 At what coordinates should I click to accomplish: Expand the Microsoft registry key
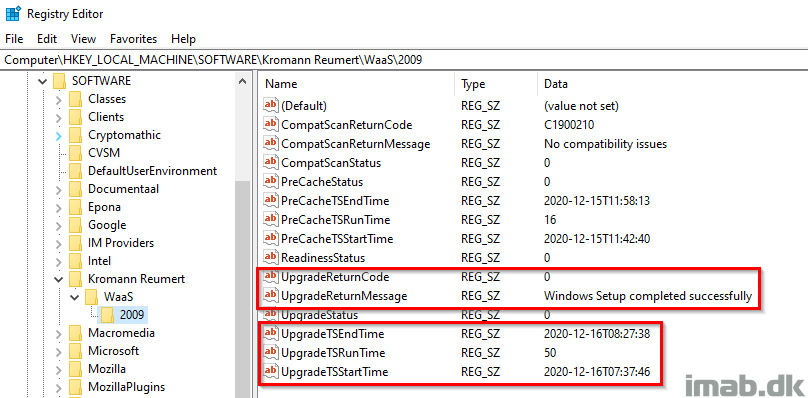(58, 351)
